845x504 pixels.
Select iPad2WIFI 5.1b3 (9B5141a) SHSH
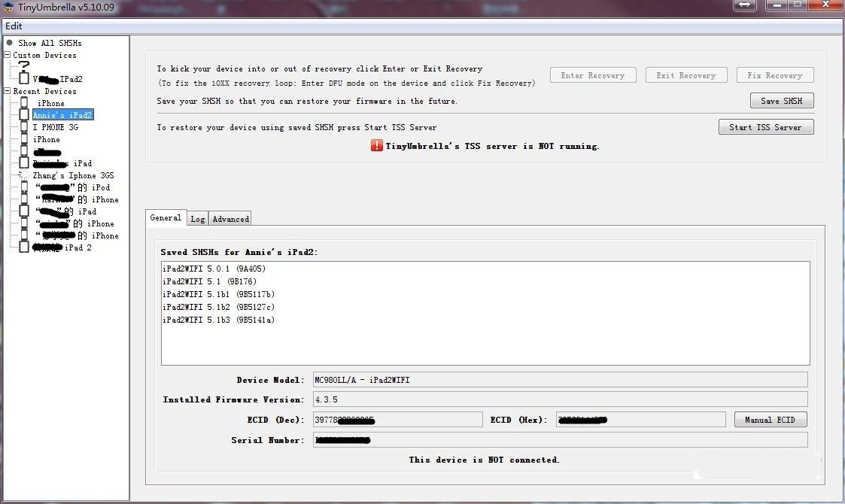(218, 320)
